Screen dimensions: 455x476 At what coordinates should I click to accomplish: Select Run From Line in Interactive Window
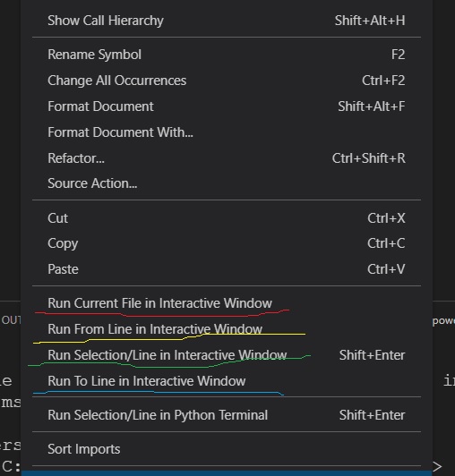coord(227,329)
